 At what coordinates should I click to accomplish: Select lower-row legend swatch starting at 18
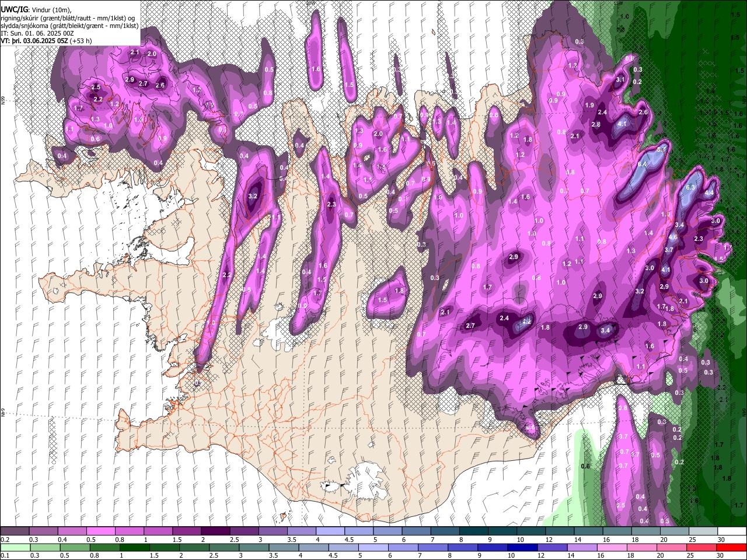click(x=642, y=548)
